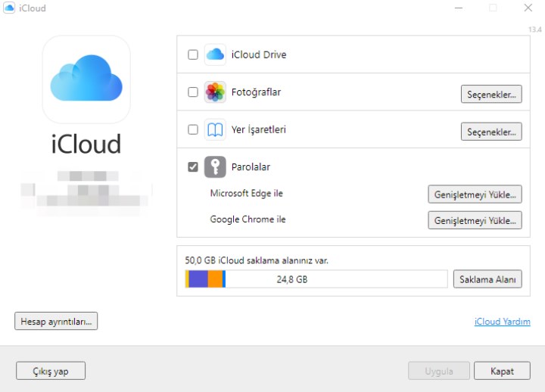
Task: Open Seçenekler for Fotoğraflar
Action: pyautogui.click(x=491, y=94)
